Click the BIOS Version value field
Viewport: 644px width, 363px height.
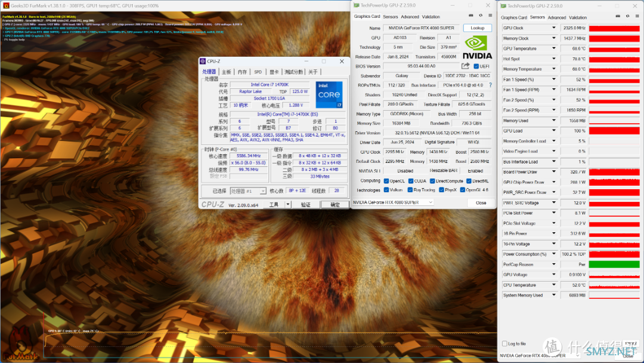(x=422, y=66)
